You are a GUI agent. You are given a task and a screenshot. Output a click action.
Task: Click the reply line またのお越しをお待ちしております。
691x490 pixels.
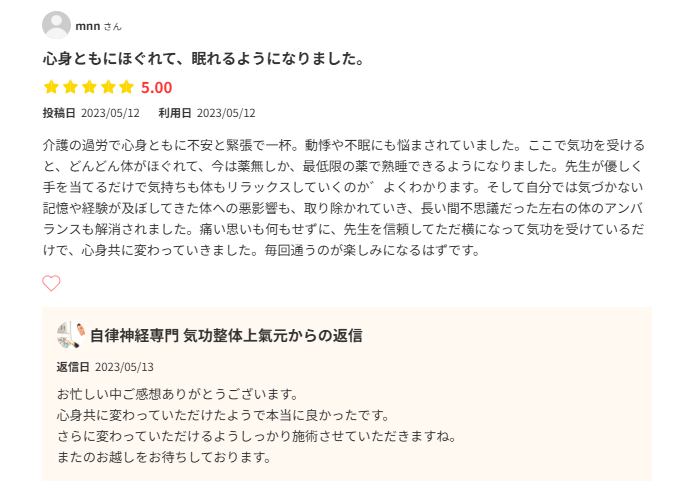[x=164, y=458]
